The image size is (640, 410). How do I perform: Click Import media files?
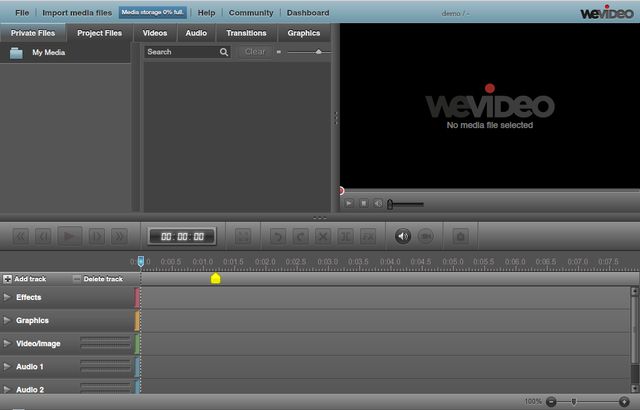click(77, 13)
